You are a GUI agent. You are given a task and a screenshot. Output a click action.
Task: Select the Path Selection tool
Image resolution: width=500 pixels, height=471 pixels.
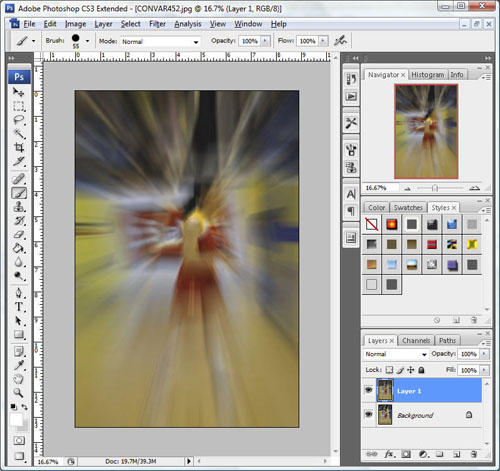pos(18,321)
